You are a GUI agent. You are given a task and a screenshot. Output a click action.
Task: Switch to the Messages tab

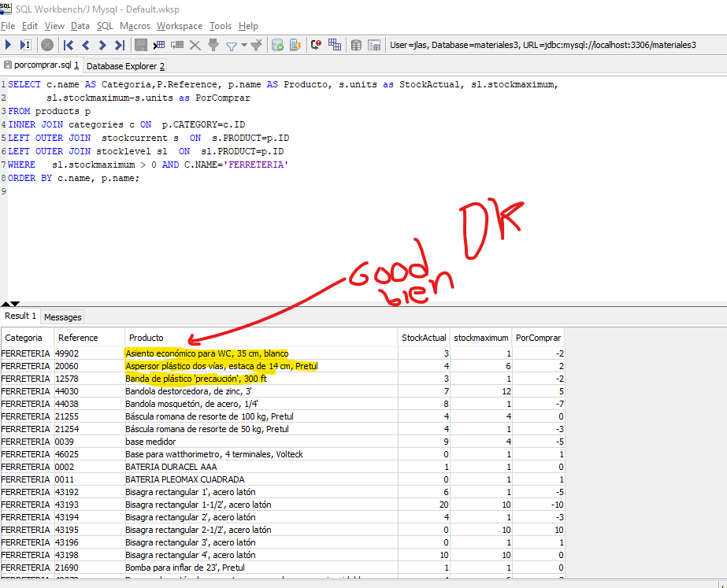(x=62, y=317)
